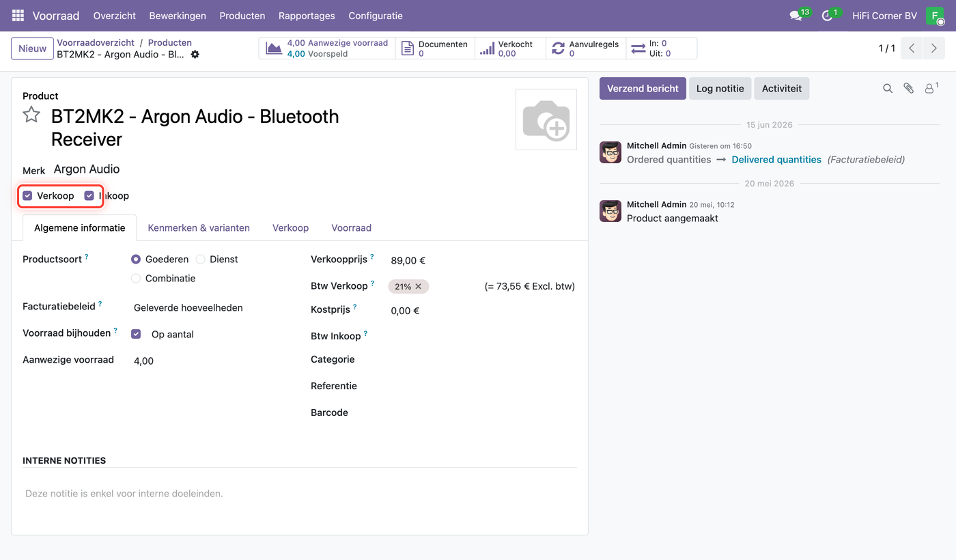The height and width of the screenshot is (560, 956).
Task: Open the Bewerkingen menu
Action: pos(178,15)
